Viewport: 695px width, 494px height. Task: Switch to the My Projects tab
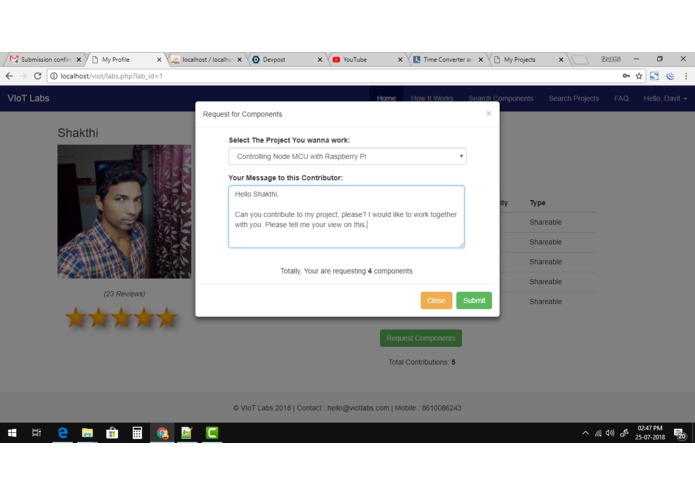coord(527,59)
